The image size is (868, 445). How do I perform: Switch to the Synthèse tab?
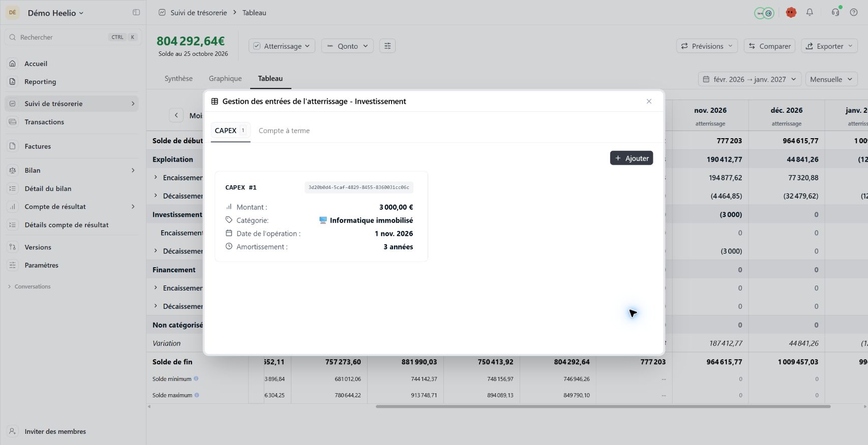[x=178, y=78]
